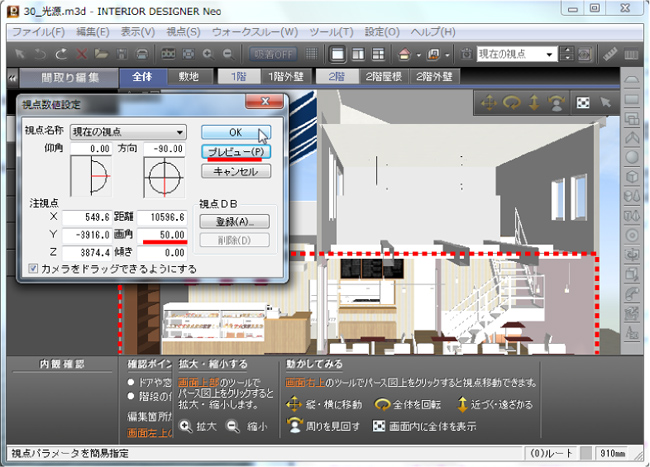The height and width of the screenshot is (467, 650).
Task: Click the undo arrow in top toolbar
Action: (x=40, y=54)
